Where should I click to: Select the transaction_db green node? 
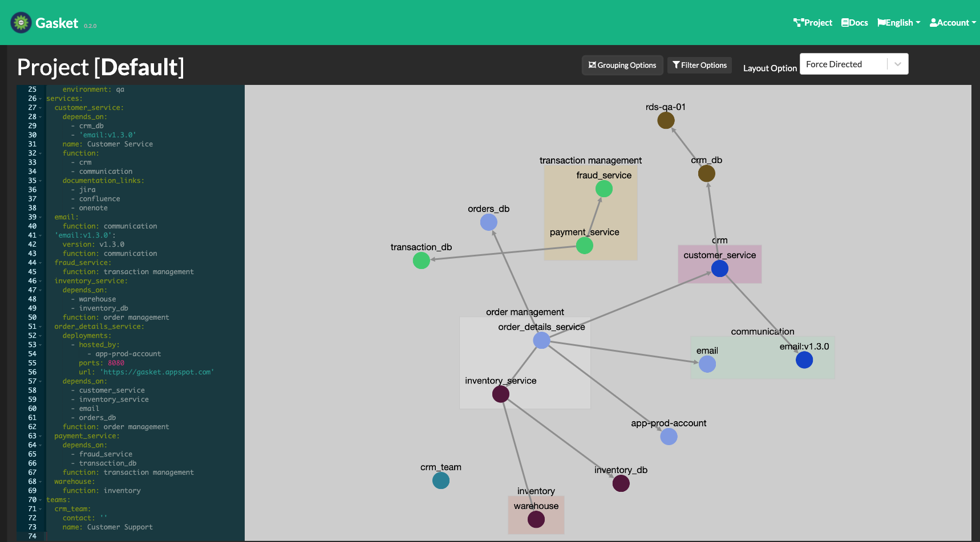click(x=421, y=260)
